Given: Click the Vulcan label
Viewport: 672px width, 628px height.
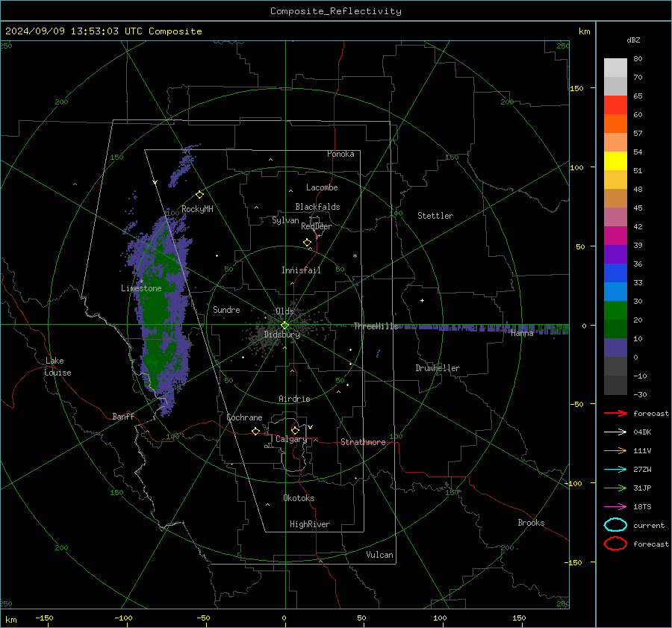Looking at the screenshot, I should (x=379, y=555).
